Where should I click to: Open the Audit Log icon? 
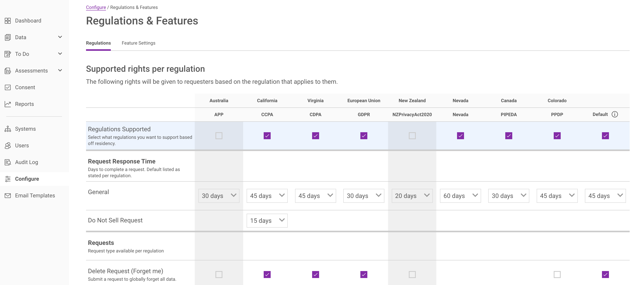pyautogui.click(x=8, y=162)
